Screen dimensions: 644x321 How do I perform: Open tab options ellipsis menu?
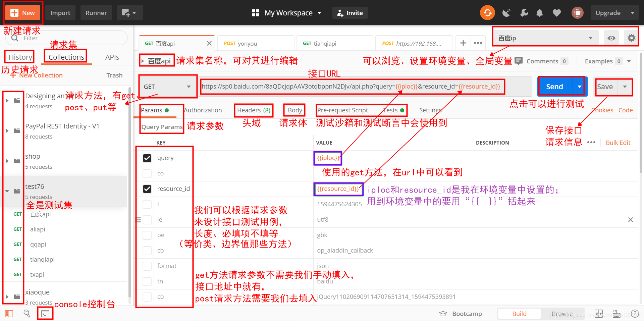pyautogui.click(x=478, y=43)
